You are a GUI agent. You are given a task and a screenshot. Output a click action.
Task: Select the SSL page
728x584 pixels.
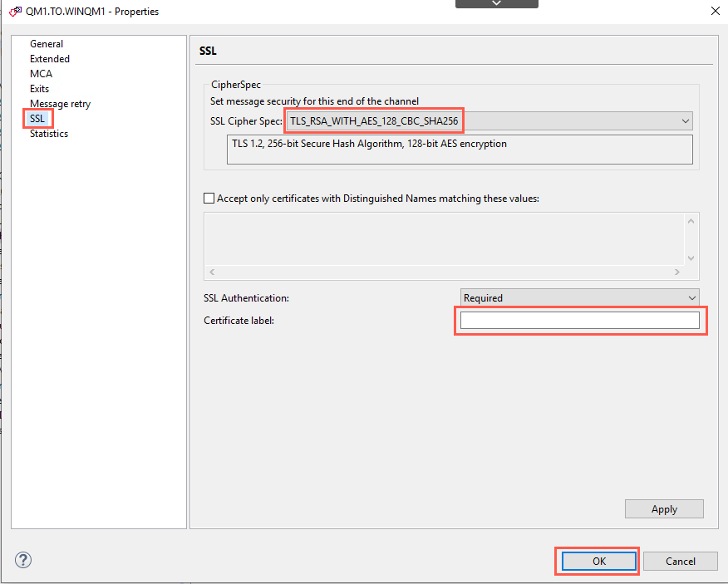pos(37,118)
